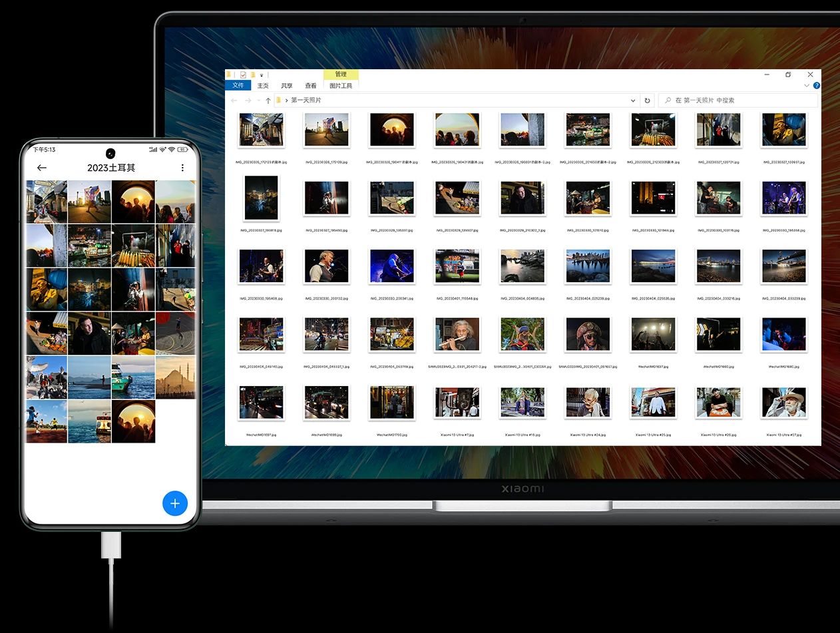The height and width of the screenshot is (633, 840).
Task: Select file IMG_20230327_120937.jpg
Action: (x=784, y=129)
